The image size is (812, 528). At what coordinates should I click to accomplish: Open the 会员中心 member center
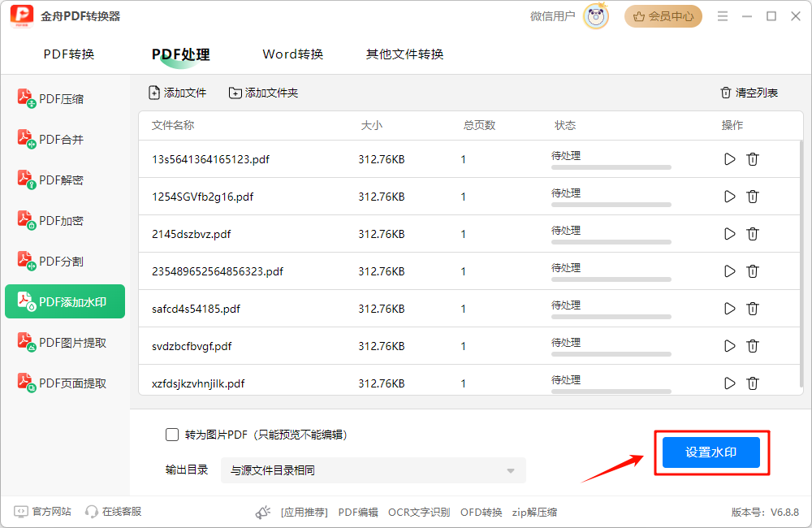[663, 16]
